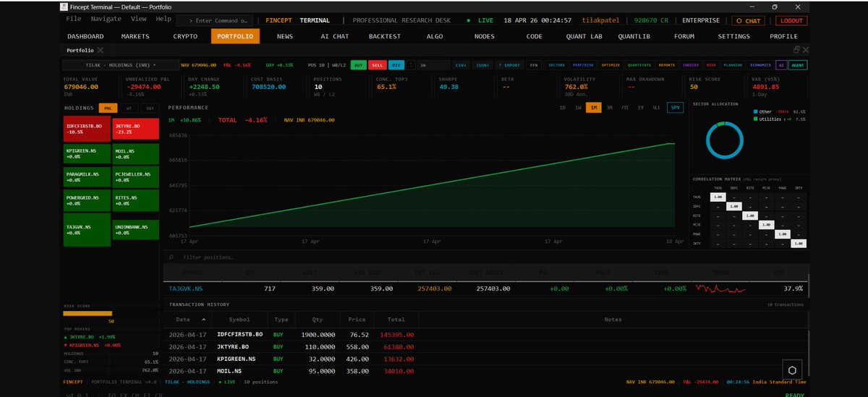Click the ENTERPRISE plan label
Screen dimensions: 868x397
tap(700, 21)
